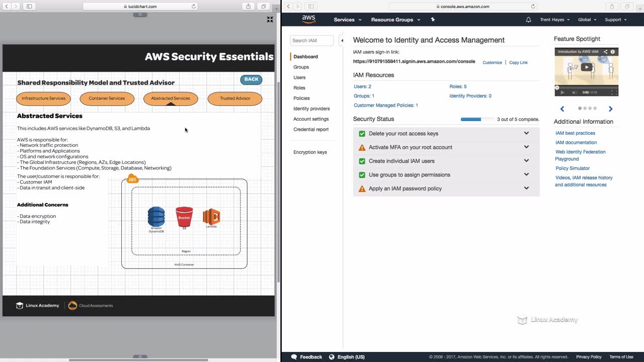Go back in the AWS console browser window
The image size is (644, 362).
pos(288,7)
